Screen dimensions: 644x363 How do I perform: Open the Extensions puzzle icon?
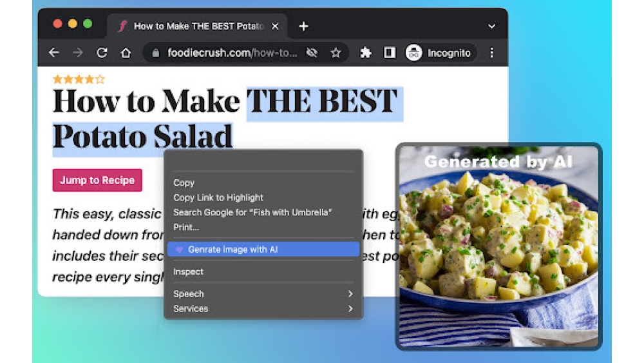pos(366,53)
